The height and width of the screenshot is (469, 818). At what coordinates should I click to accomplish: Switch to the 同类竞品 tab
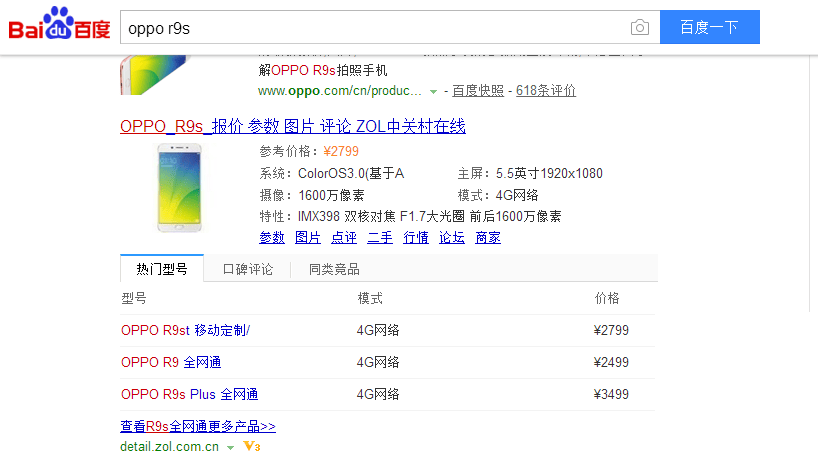(x=334, y=269)
